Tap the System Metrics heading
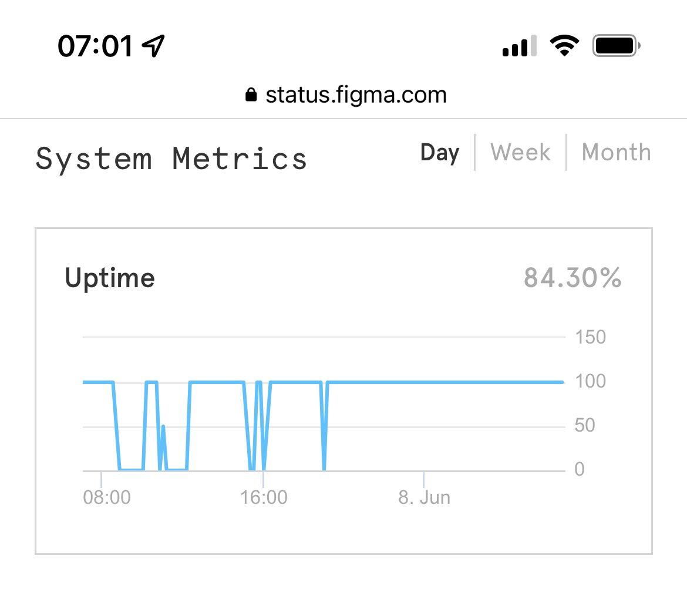687x616 pixels. point(171,159)
